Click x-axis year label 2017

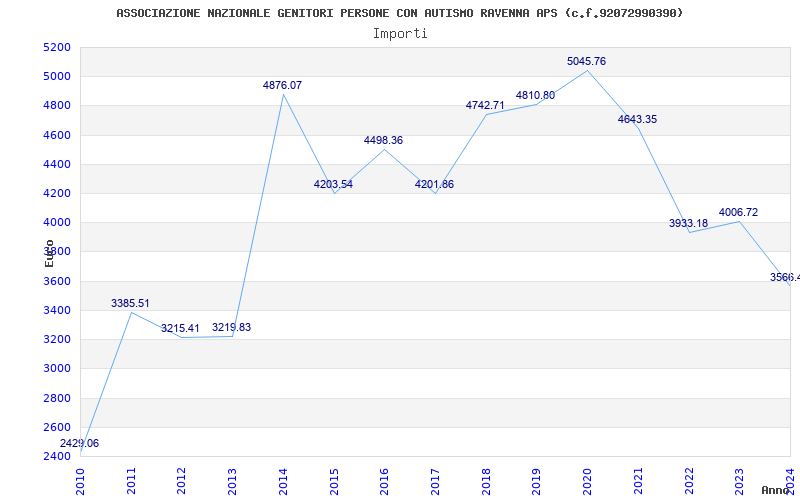point(435,482)
